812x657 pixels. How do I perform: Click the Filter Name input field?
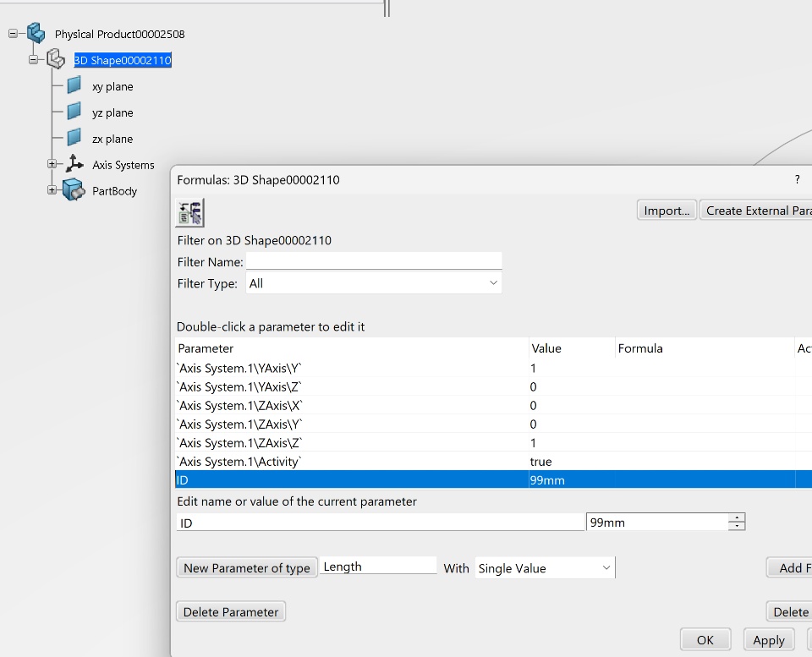point(373,261)
